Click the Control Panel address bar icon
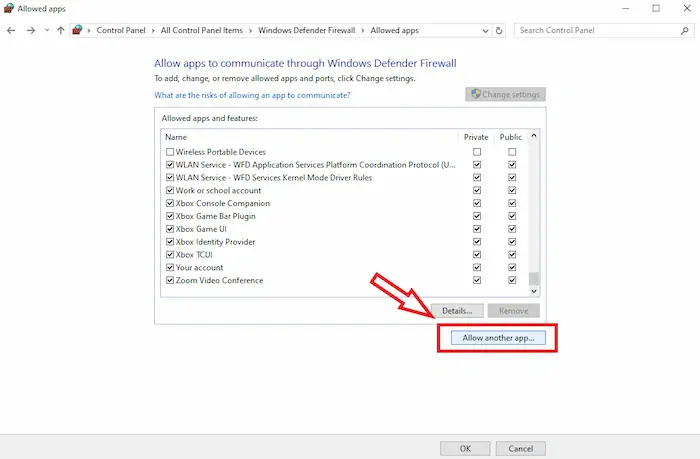Screen dimensions: 700x459 (x=77, y=30)
